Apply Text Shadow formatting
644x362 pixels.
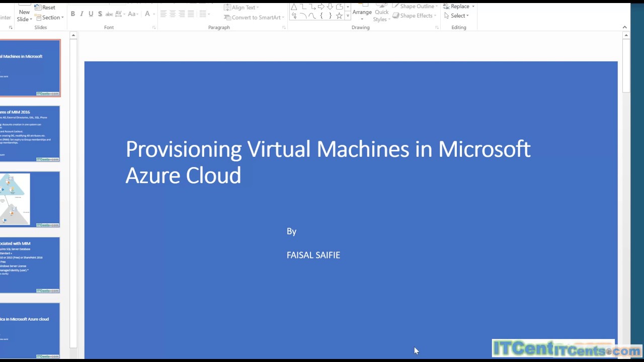(100, 14)
